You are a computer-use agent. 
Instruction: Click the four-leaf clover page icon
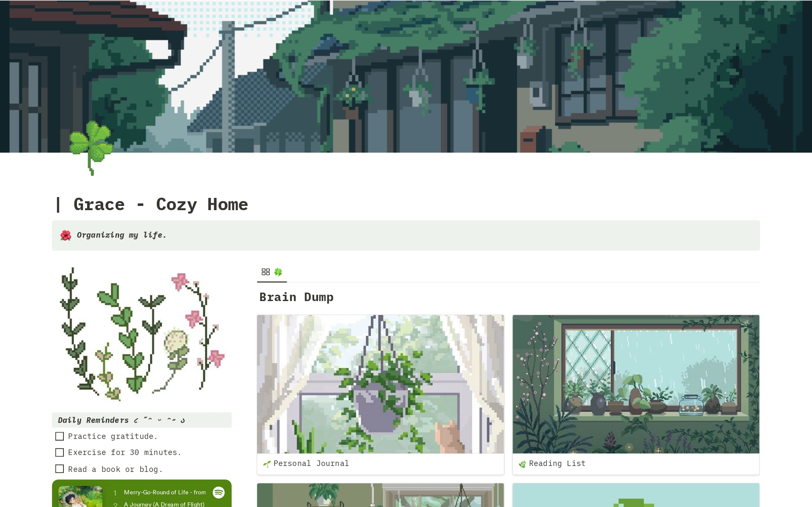click(x=91, y=148)
